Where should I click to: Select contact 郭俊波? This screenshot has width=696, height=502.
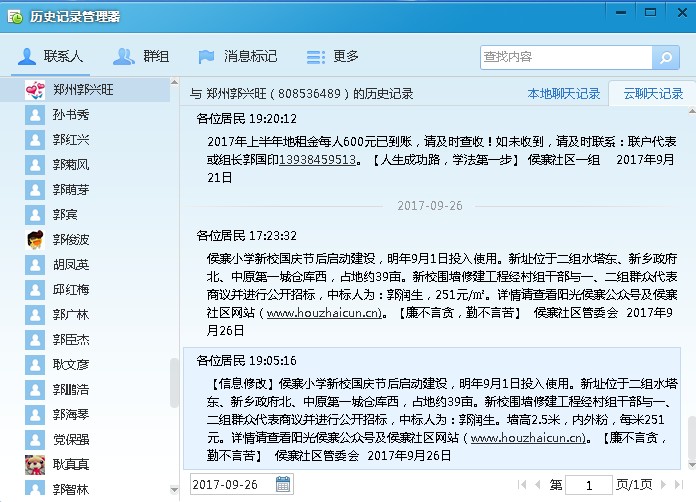pos(85,240)
